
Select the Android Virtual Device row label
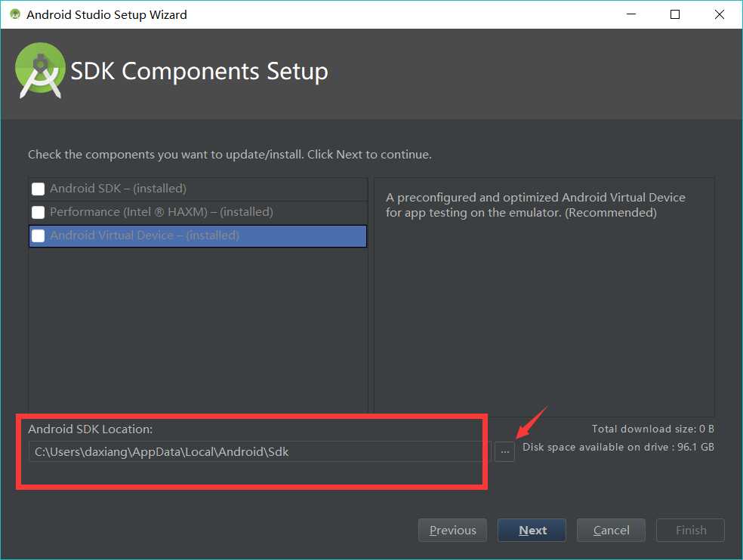tap(144, 235)
